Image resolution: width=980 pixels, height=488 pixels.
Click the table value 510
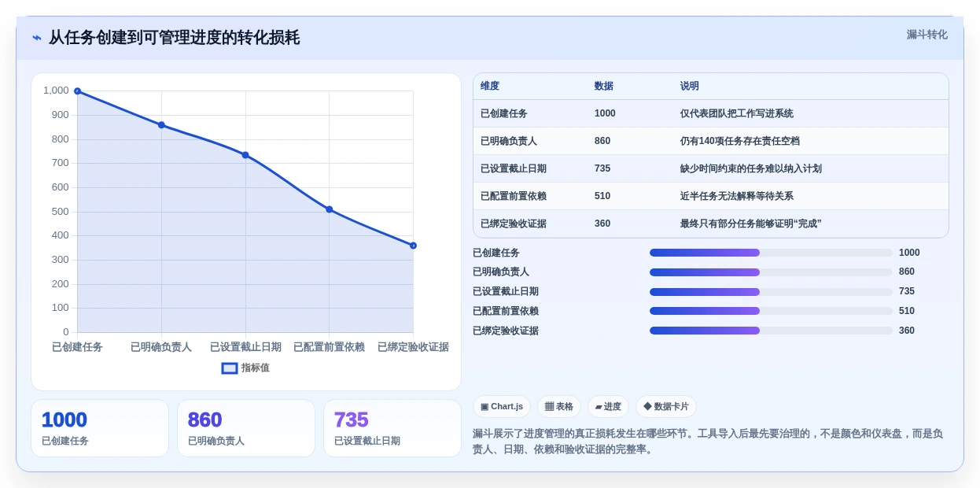pos(602,196)
